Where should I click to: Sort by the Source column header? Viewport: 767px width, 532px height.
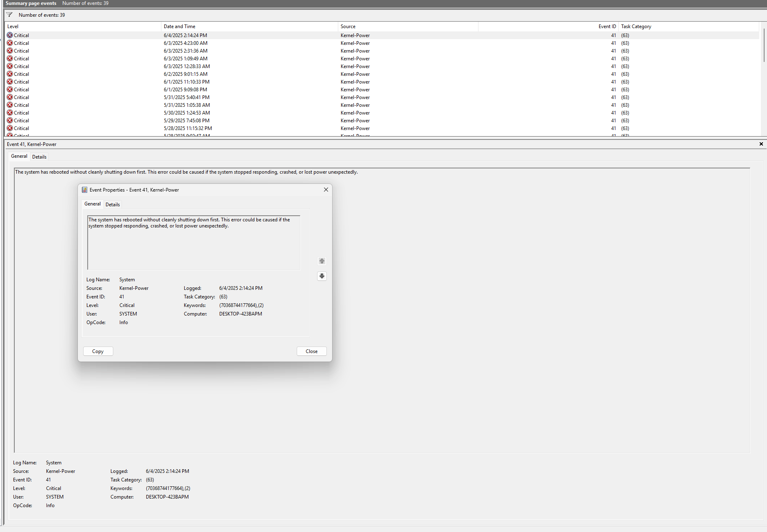408,26
